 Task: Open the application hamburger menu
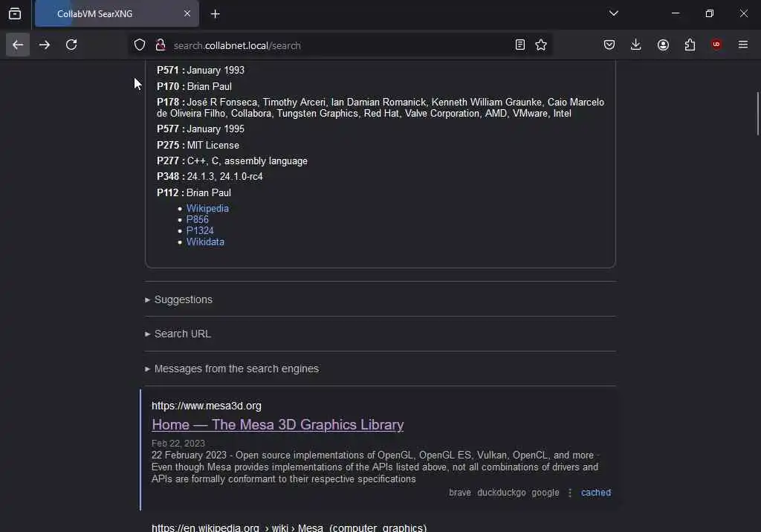[743, 45]
